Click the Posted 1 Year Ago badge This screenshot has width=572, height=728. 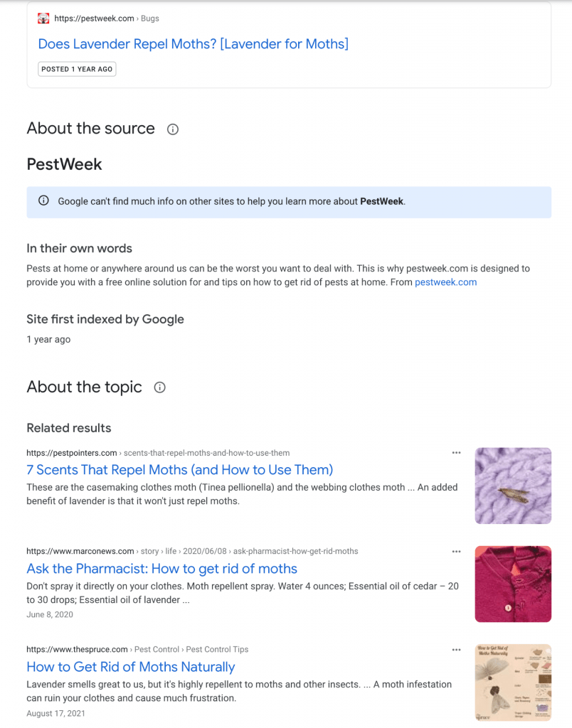pos(77,69)
